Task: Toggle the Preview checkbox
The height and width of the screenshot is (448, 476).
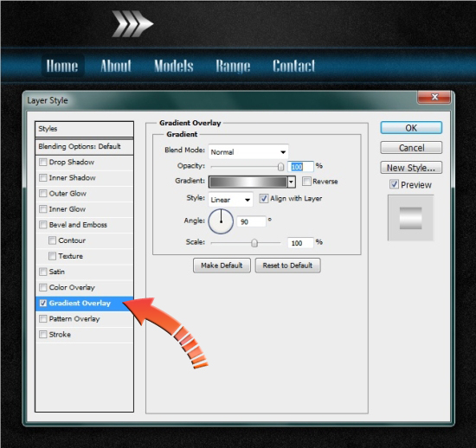Action: (x=394, y=184)
